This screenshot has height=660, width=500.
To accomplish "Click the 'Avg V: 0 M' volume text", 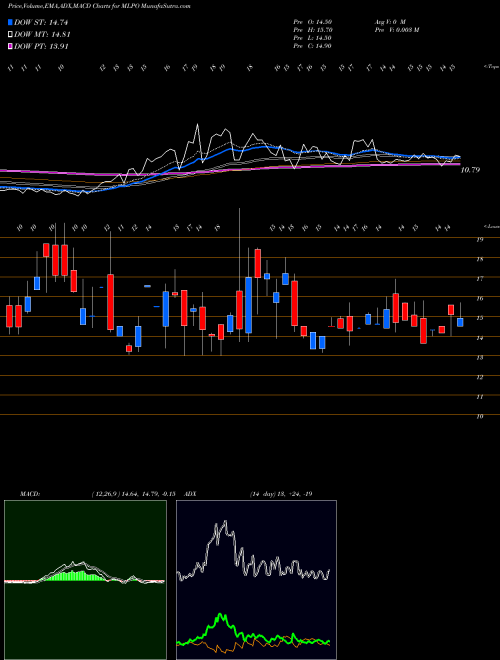I will coord(389,22).
